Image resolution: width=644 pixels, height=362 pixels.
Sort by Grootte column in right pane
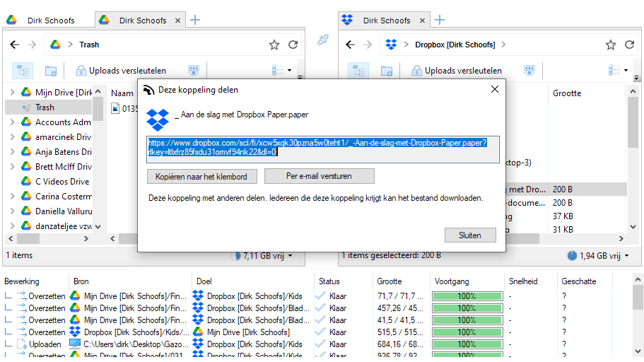[x=567, y=93]
